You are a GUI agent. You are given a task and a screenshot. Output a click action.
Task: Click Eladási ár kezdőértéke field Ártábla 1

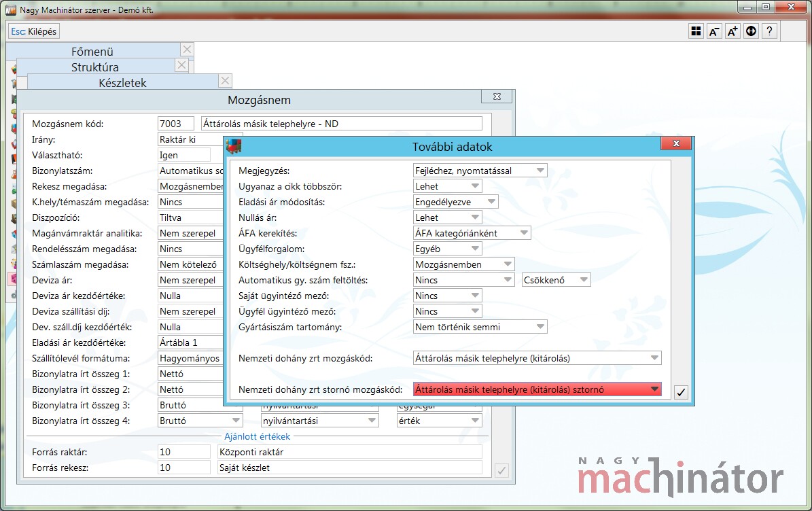[x=190, y=342]
